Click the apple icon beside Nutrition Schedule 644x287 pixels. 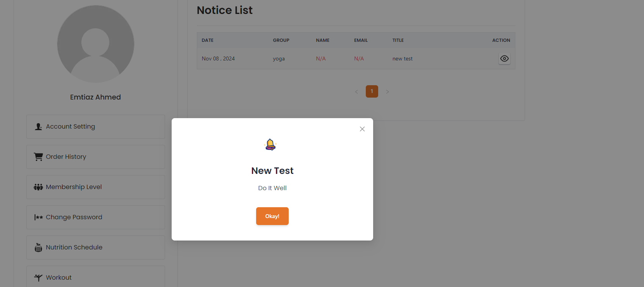(x=38, y=247)
